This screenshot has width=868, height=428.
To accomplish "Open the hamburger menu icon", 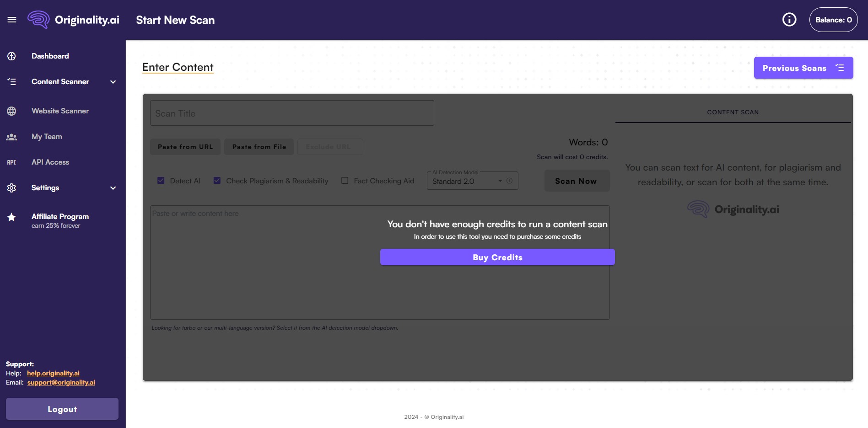I will pyautogui.click(x=12, y=20).
